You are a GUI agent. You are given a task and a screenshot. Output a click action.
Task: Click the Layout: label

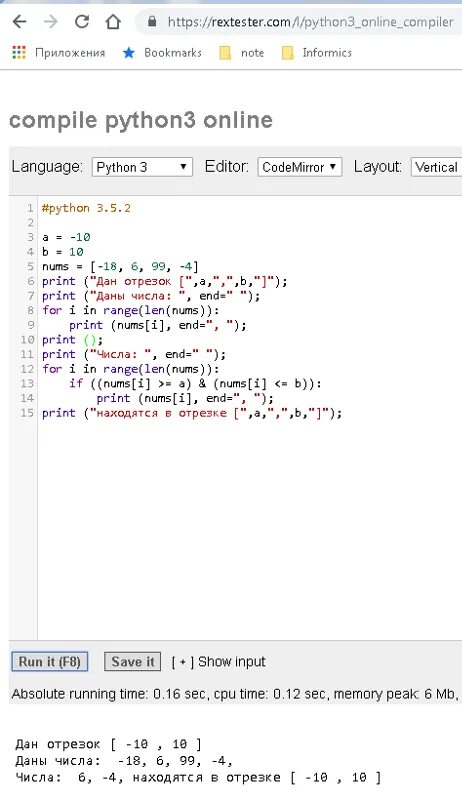pos(377,167)
